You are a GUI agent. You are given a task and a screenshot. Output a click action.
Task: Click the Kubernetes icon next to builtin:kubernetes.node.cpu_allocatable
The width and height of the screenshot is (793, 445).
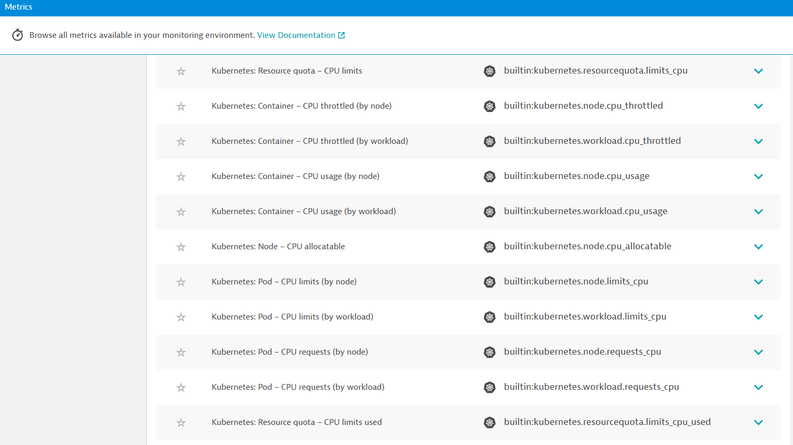point(489,247)
